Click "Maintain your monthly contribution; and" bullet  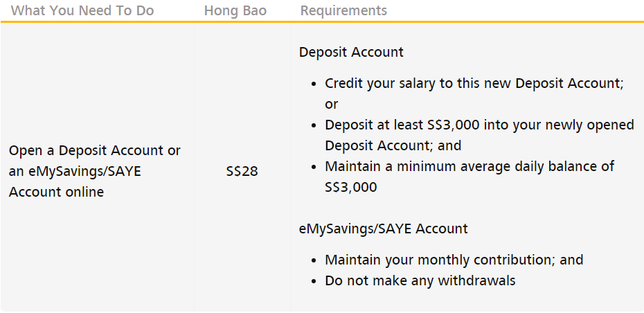(x=454, y=260)
